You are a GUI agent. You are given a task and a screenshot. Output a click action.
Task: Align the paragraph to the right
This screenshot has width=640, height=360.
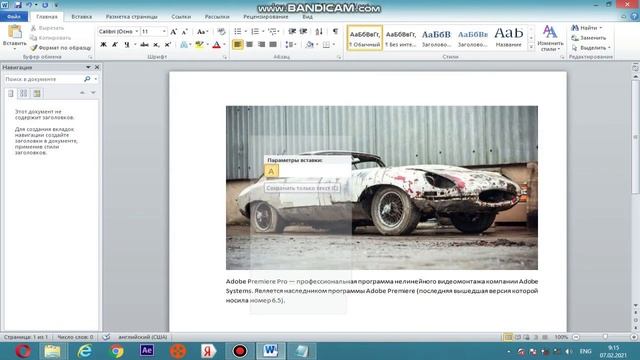tap(261, 44)
